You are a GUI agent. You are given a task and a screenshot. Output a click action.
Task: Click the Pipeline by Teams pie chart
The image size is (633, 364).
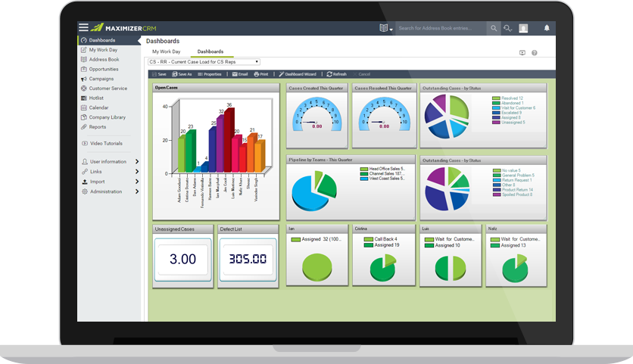pyautogui.click(x=314, y=191)
